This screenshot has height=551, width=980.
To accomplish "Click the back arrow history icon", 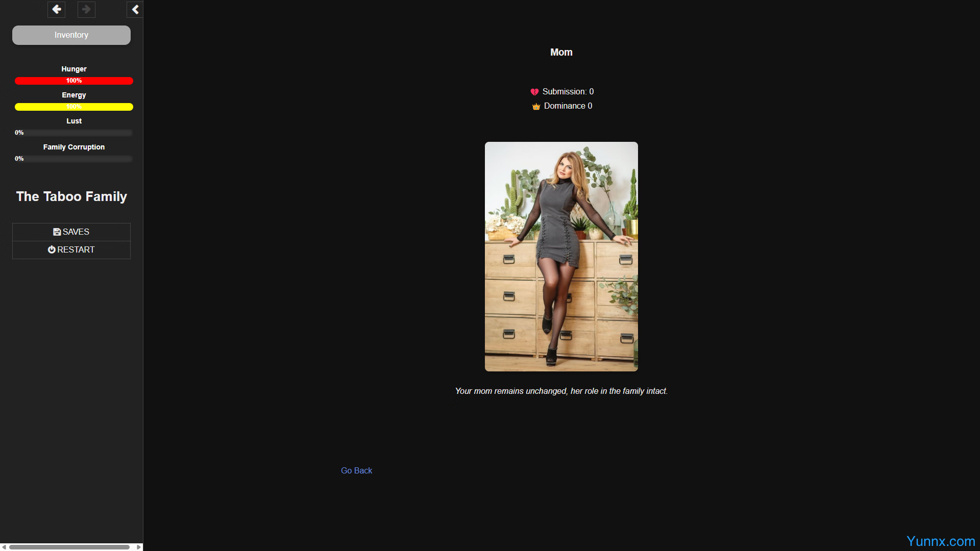I will coord(57,9).
